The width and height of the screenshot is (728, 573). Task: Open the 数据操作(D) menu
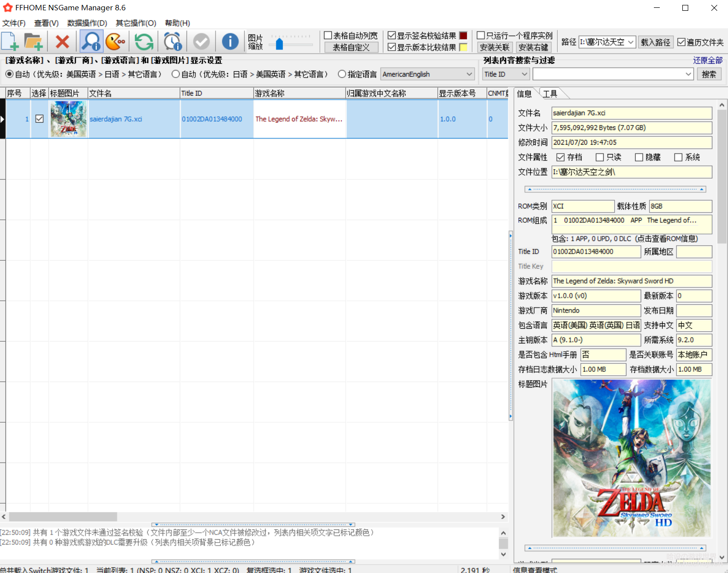coord(87,23)
